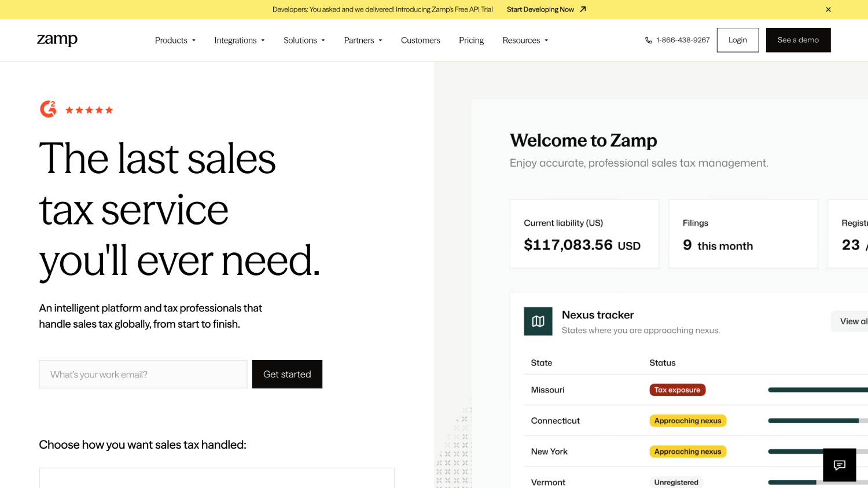
Task: Open the Solutions dropdown
Action: point(304,41)
